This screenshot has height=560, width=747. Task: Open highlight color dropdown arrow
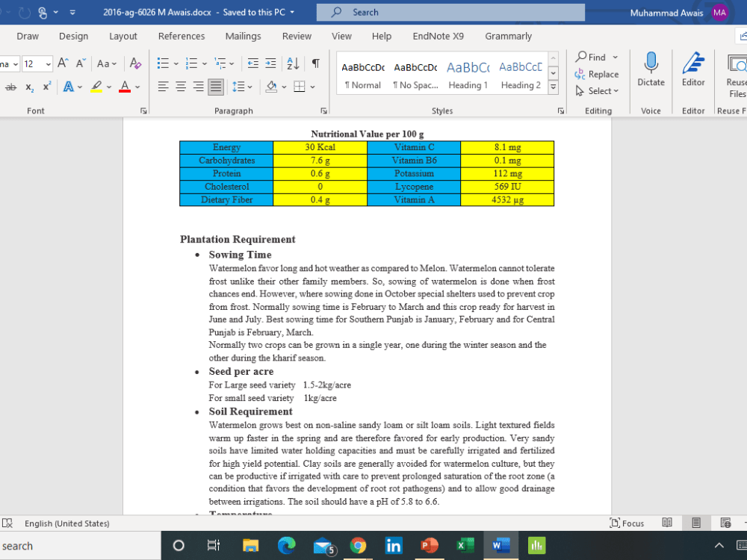(109, 87)
